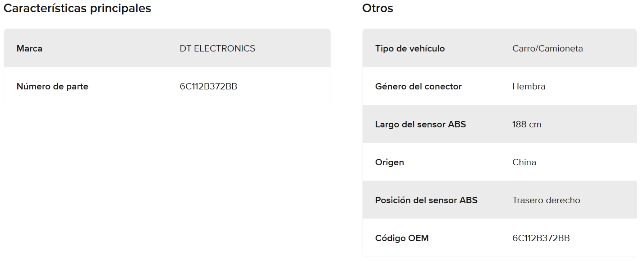Select the Código OEM label
Screen dimensions: 644x261
point(402,238)
